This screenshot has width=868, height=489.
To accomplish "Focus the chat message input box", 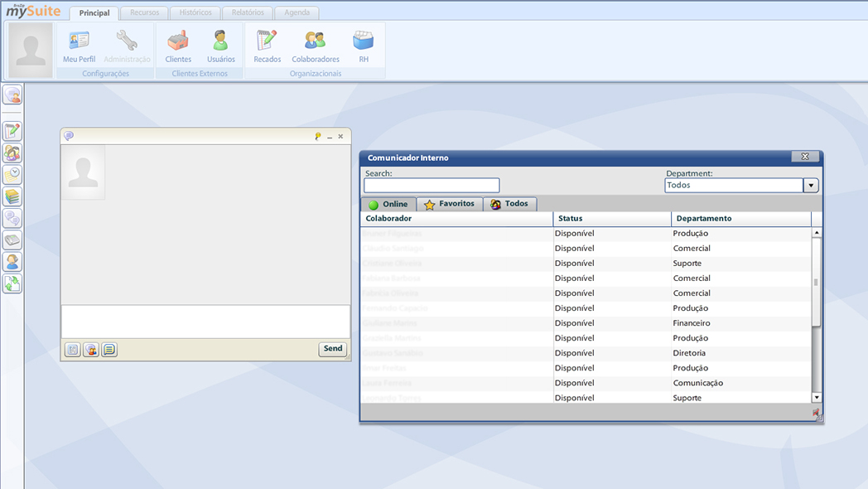I will (x=205, y=322).
